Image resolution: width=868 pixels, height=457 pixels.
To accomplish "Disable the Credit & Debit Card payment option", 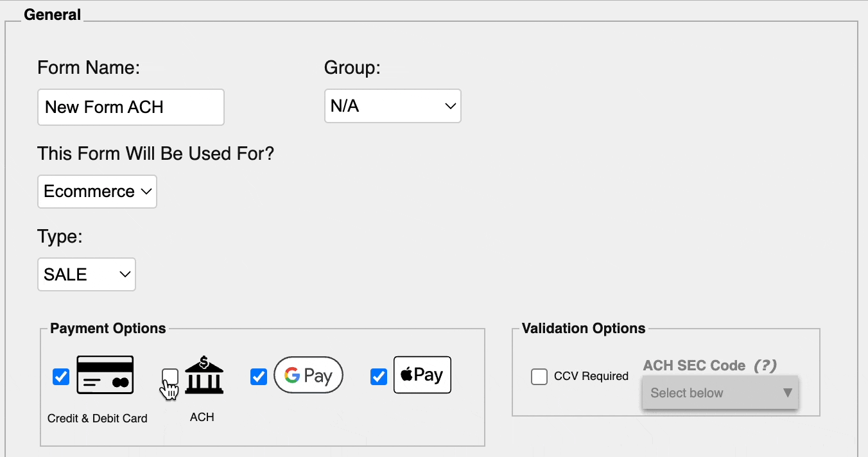I will click(60, 377).
